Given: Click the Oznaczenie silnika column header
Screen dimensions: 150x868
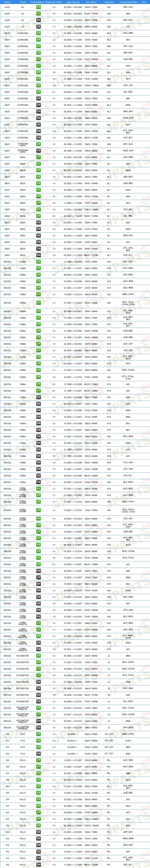Looking at the screenshot, I should pos(128,2).
